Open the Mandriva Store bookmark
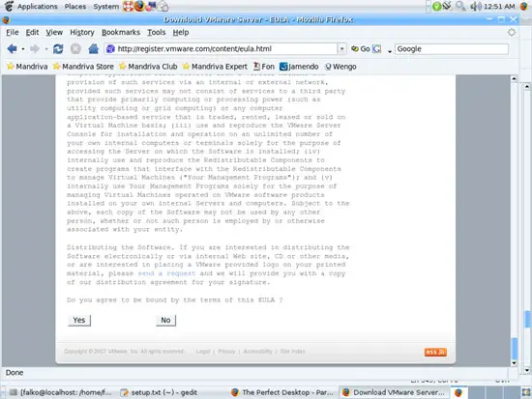This screenshot has height=399, width=532. point(83,67)
